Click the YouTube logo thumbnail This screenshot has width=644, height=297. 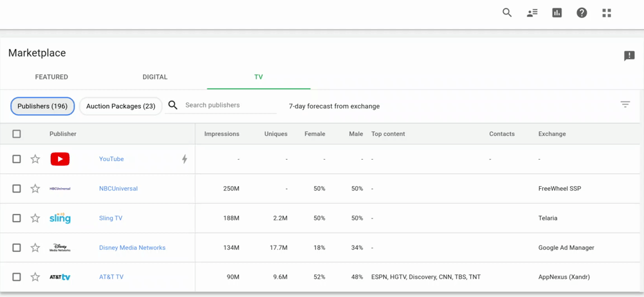[x=60, y=159]
